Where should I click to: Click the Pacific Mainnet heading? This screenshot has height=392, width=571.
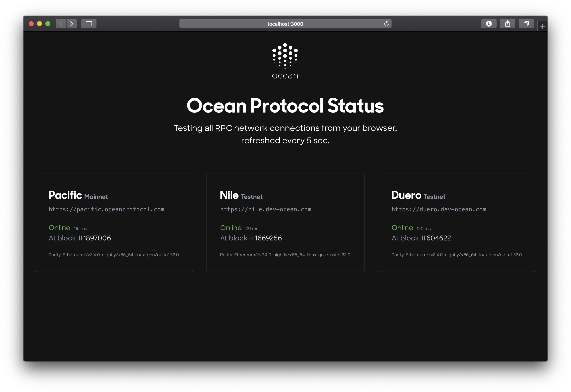pyautogui.click(x=78, y=195)
